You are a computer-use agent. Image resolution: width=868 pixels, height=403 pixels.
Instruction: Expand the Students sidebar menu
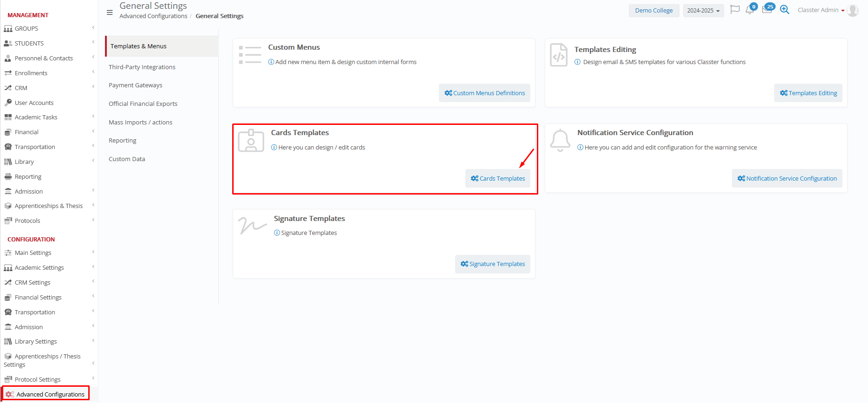point(29,43)
